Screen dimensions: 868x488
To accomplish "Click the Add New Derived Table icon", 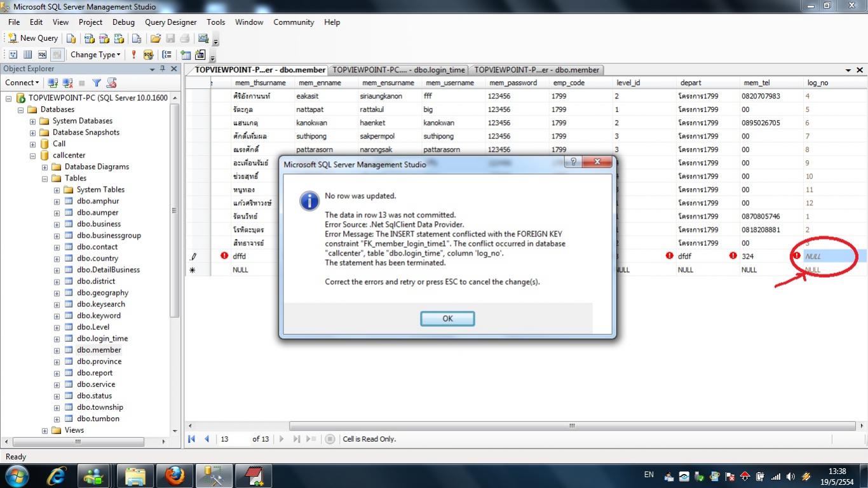I will point(200,55).
